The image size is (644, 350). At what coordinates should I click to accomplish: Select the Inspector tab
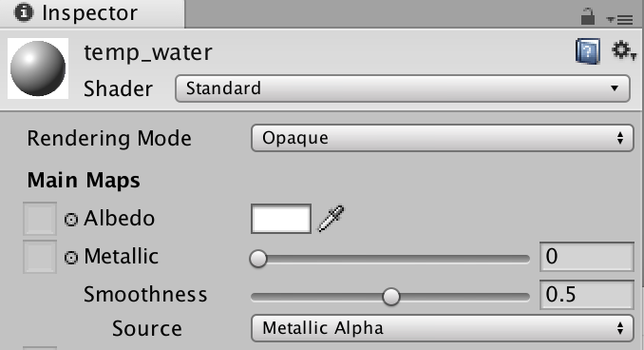point(92,13)
